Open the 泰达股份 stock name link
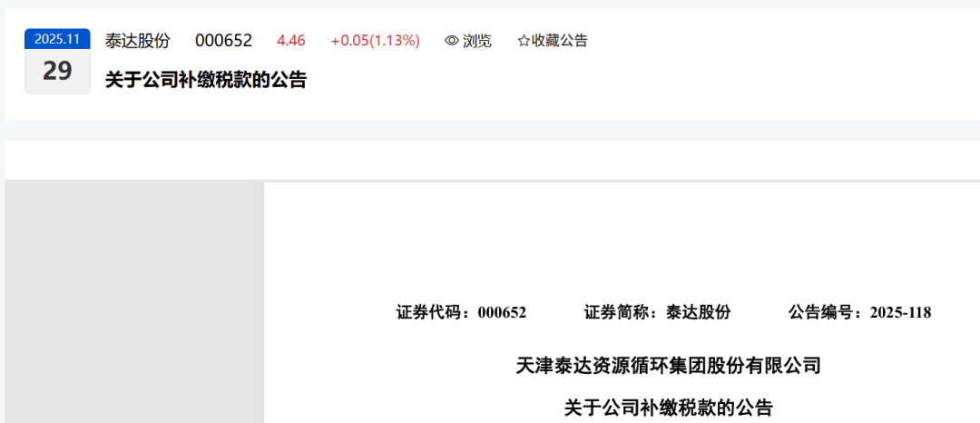 [138, 41]
